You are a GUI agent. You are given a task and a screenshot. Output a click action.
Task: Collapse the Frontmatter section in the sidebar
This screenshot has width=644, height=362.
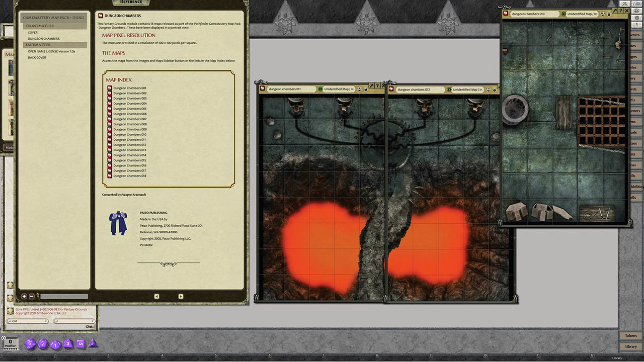pyautogui.click(x=40, y=26)
